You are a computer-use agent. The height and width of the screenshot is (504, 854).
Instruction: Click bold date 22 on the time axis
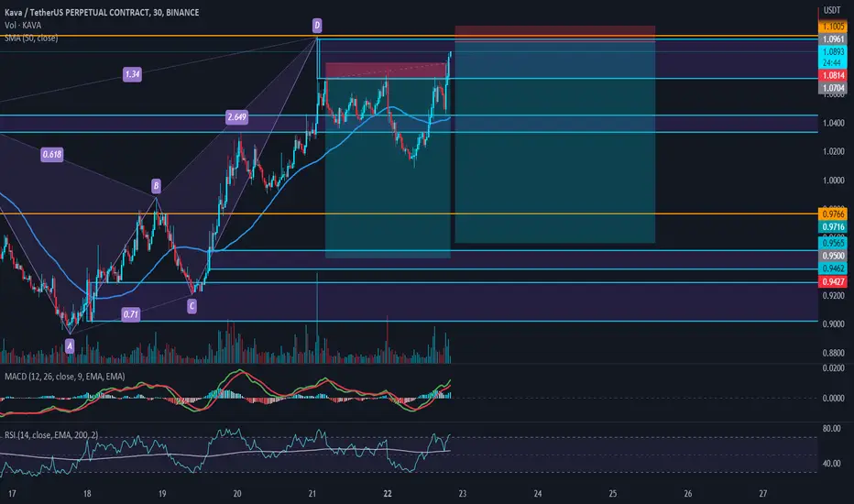[x=388, y=494]
